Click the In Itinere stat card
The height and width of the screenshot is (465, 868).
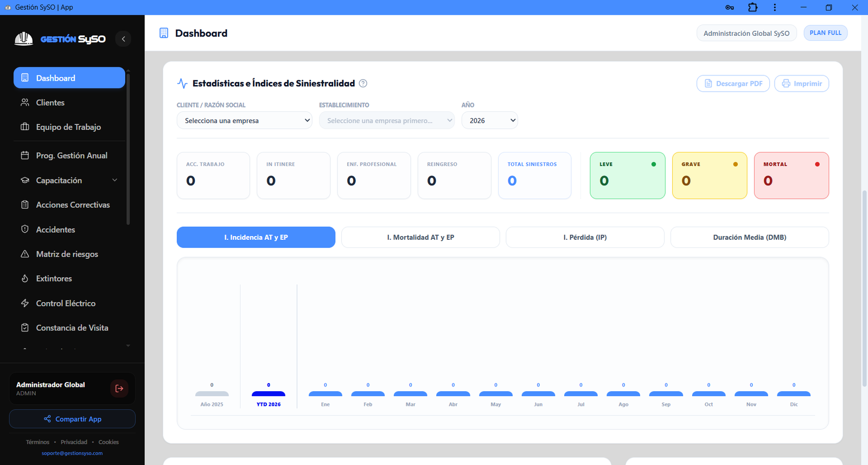coord(293,175)
